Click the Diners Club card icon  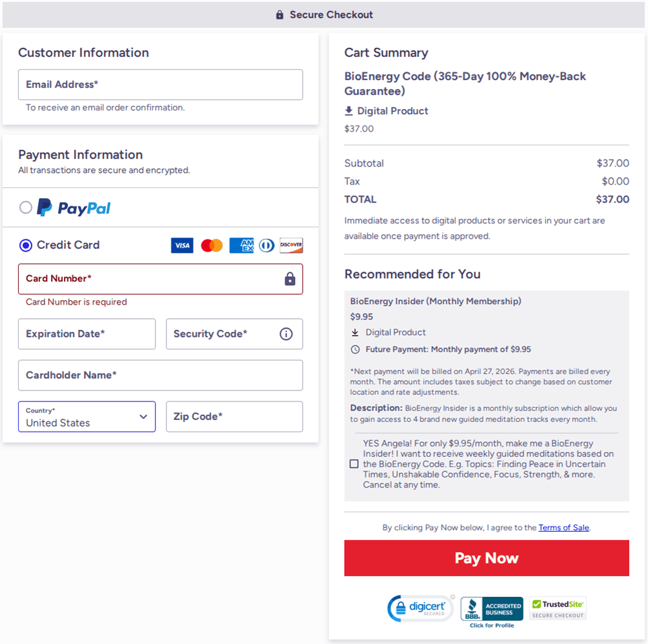click(266, 245)
